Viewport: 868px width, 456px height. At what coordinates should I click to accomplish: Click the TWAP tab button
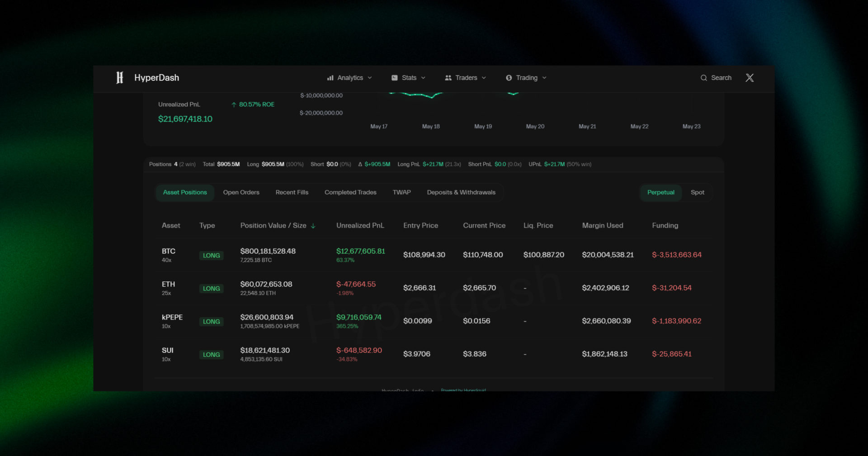[401, 192]
